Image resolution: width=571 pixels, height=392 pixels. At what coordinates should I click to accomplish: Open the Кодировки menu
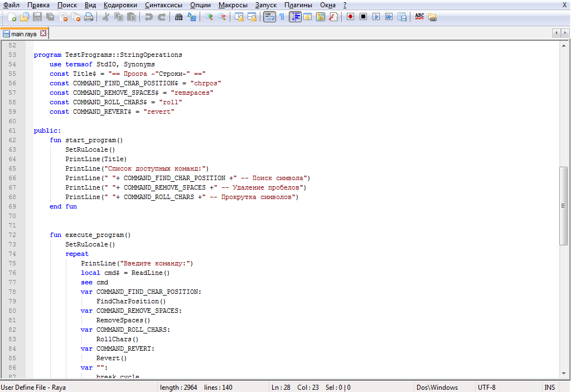coord(120,5)
